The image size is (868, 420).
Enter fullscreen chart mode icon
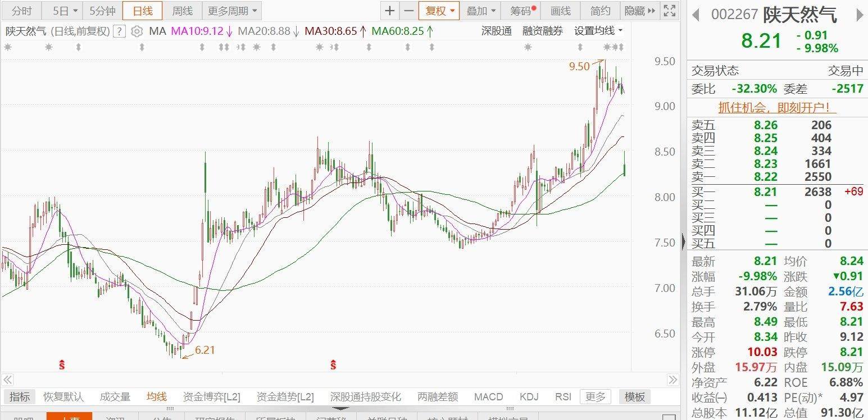click(x=669, y=11)
